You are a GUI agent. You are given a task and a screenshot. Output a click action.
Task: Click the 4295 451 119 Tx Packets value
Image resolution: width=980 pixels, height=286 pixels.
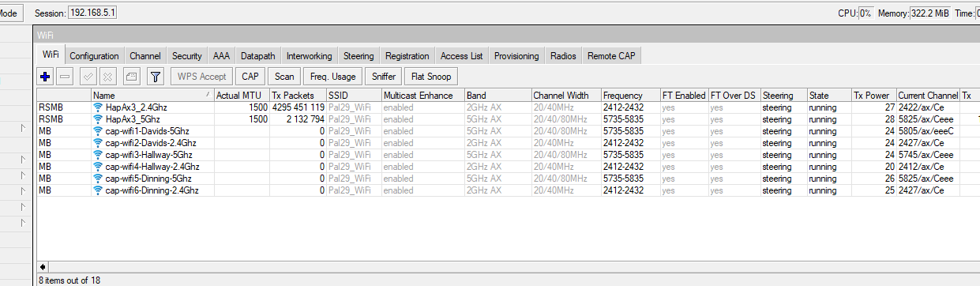click(x=298, y=107)
